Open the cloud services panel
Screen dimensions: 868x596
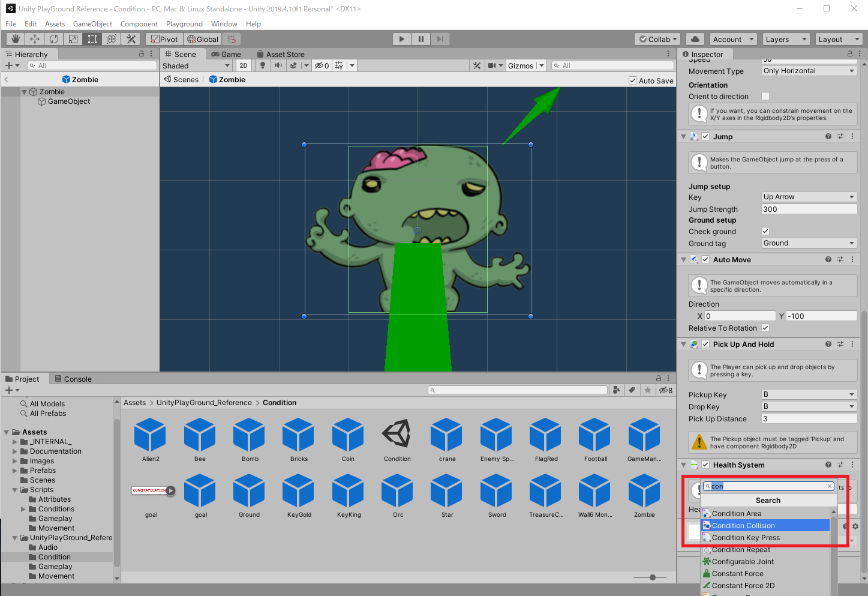(695, 39)
